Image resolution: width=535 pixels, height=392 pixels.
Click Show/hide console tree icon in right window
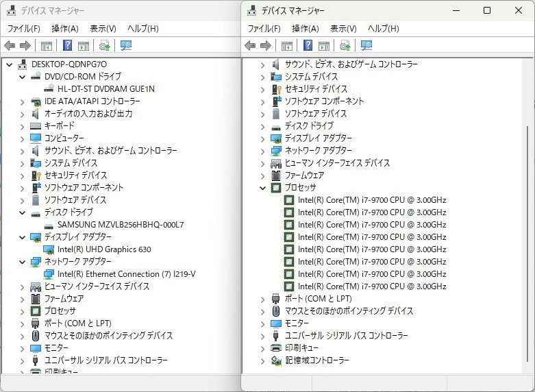pos(286,46)
